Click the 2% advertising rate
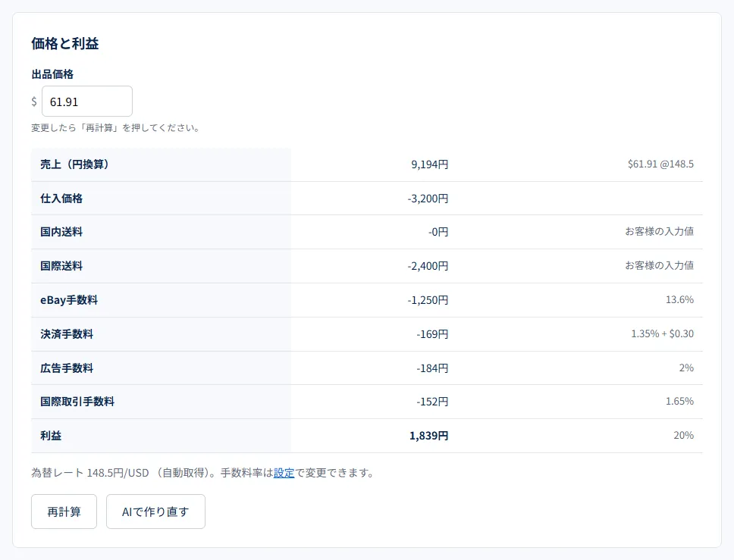734x560 pixels. (x=686, y=368)
